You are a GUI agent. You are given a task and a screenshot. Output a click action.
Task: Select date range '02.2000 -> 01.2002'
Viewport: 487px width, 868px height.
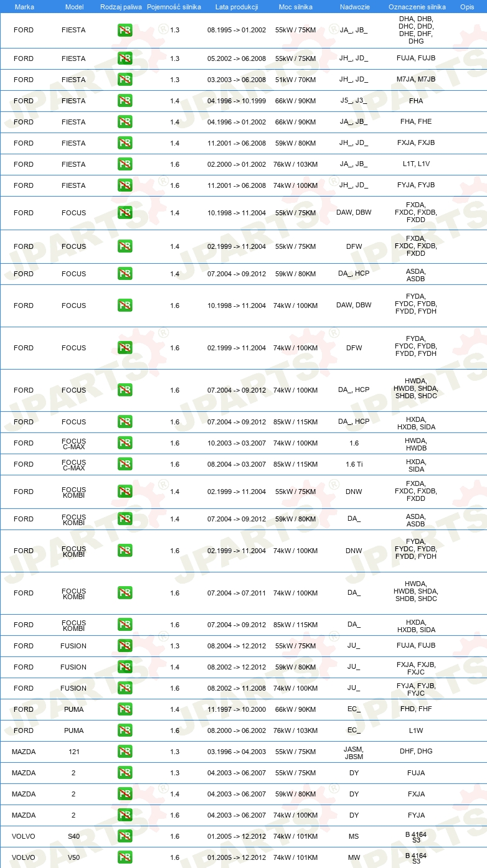pyautogui.click(x=237, y=164)
